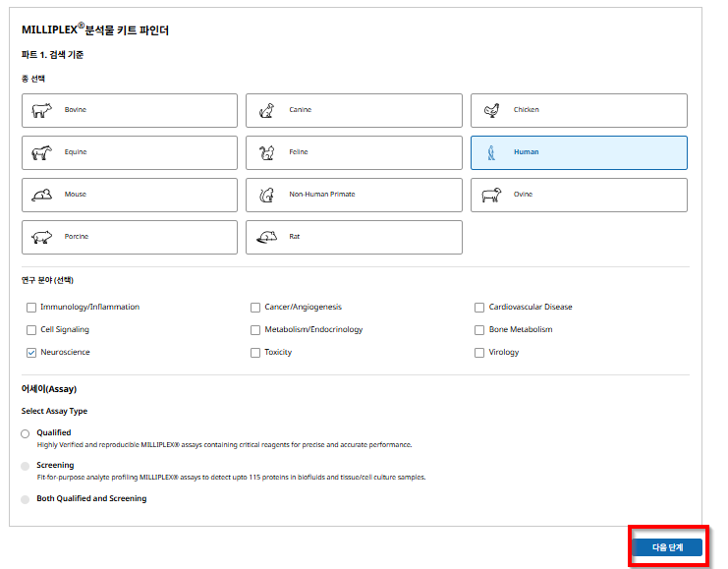Enable Metabolism/Endocrinology checkbox
728x569 pixels.
coord(255,330)
